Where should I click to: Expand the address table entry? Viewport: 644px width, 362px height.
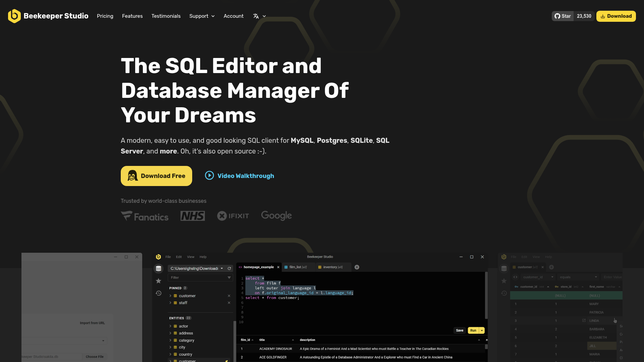170,333
